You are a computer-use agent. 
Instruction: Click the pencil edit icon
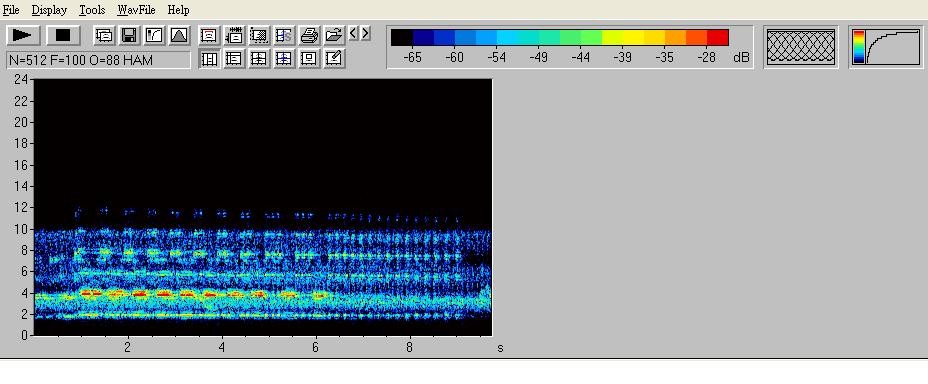[334, 59]
